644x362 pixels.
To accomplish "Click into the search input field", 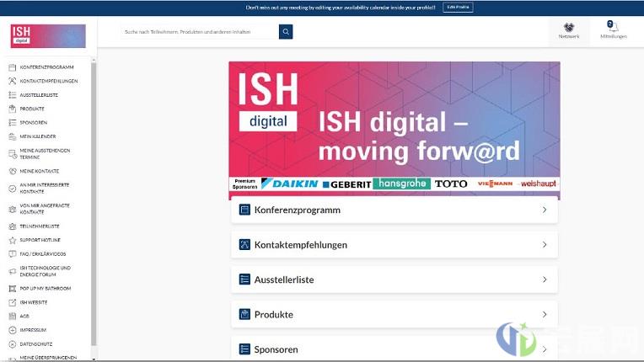I will (199, 32).
